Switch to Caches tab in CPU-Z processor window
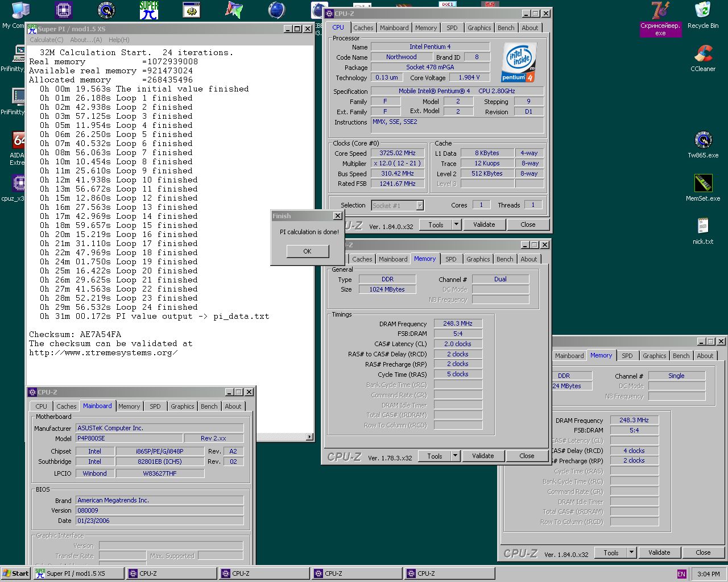 coord(363,28)
